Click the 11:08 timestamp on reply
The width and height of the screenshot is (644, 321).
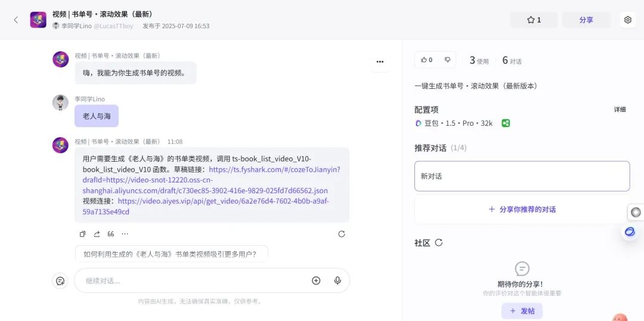[175, 142]
